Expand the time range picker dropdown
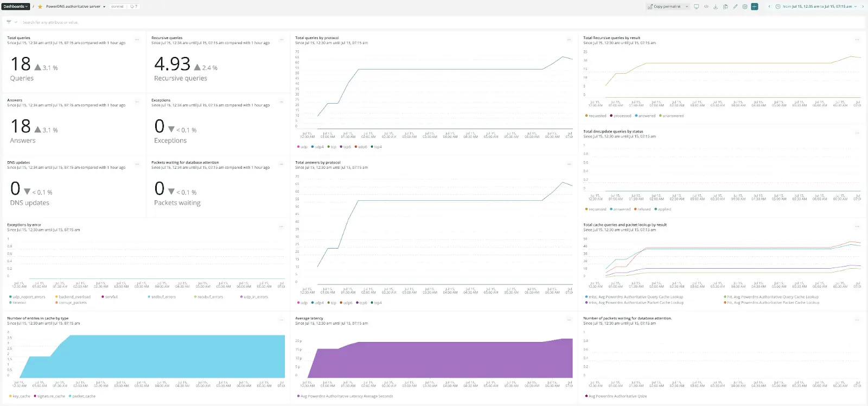 856,7
